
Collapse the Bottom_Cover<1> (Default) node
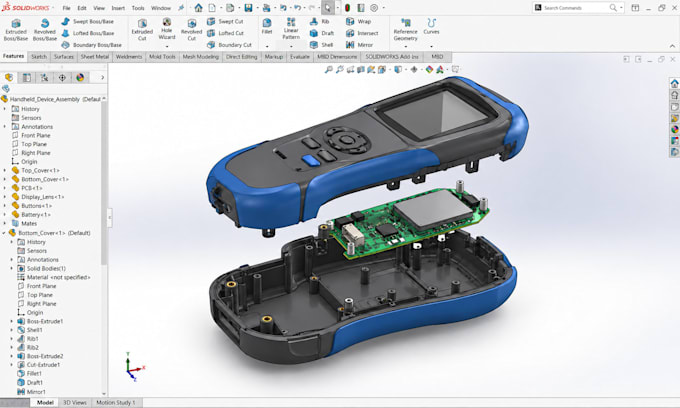[x=4, y=233]
